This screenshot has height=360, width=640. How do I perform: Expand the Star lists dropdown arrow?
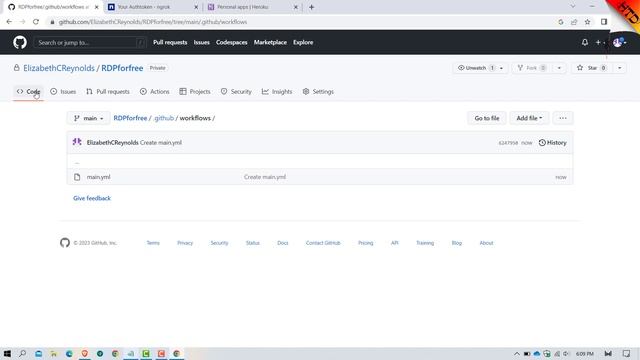[x=620, y=68]
